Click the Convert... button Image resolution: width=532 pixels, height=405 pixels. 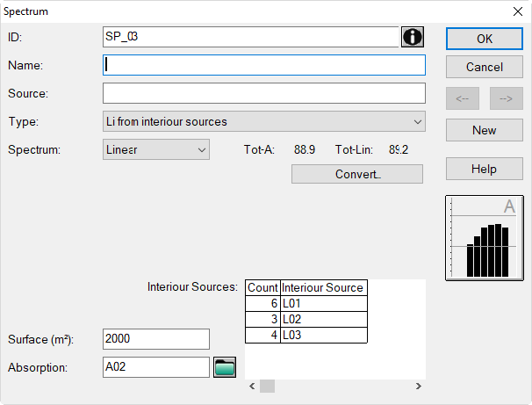357,174
